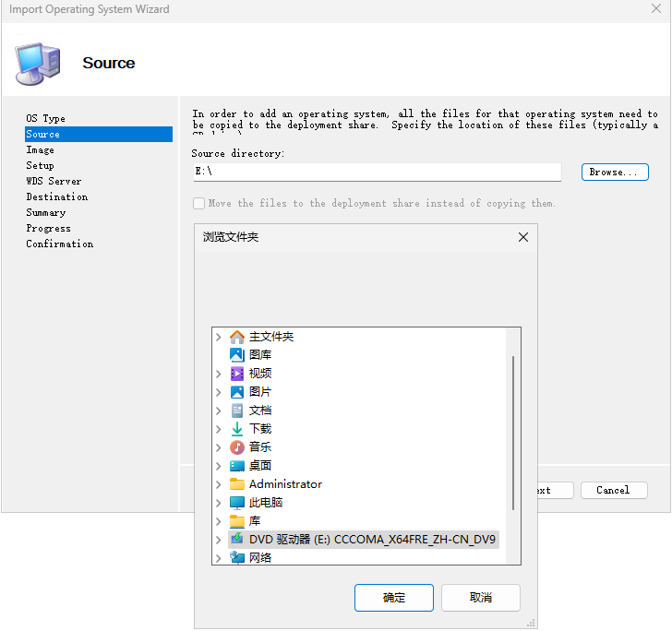Screen dimensions: 672x631
Task: Select the This PC (此电脑) icon
Action: [237, 503]
